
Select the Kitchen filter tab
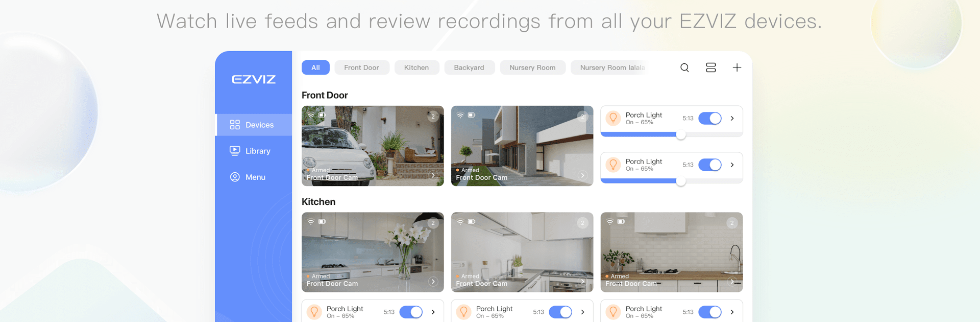416,67
